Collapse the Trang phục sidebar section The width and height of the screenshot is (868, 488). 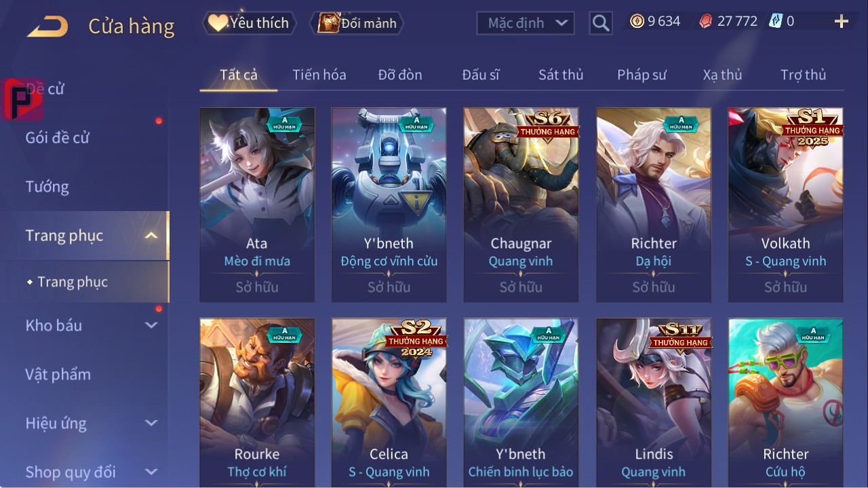tap(151, 236)
